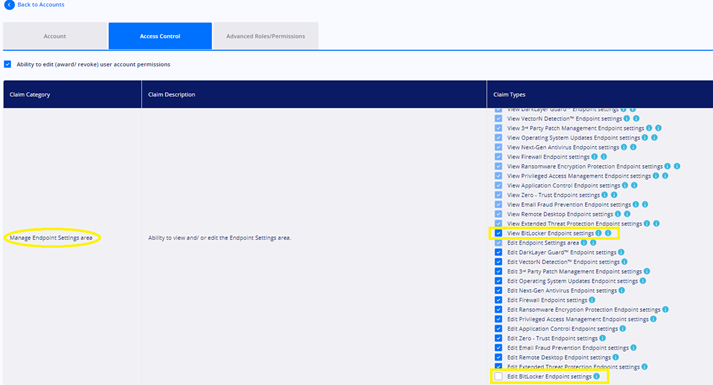Click 'View Privileged Access Management Endpoint settings' label

(579, 176)
